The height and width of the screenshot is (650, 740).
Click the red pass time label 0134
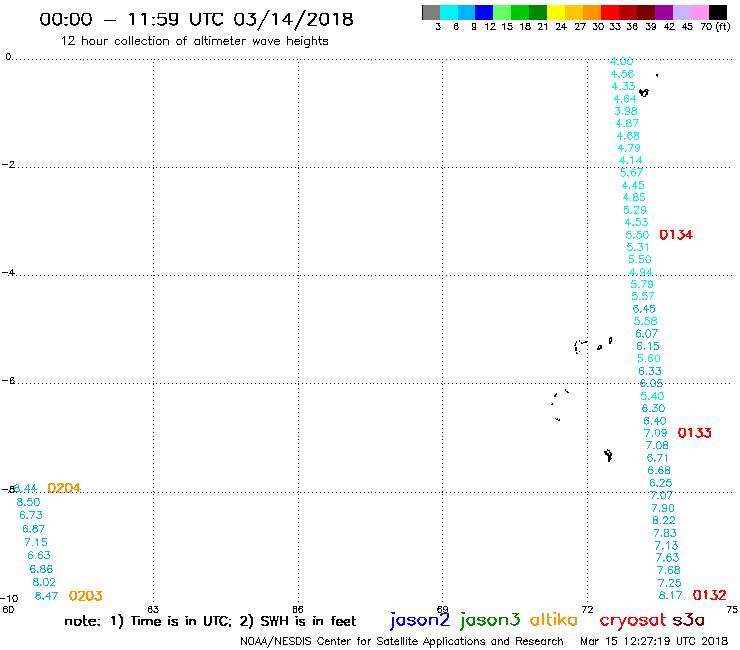coord(676,235)
